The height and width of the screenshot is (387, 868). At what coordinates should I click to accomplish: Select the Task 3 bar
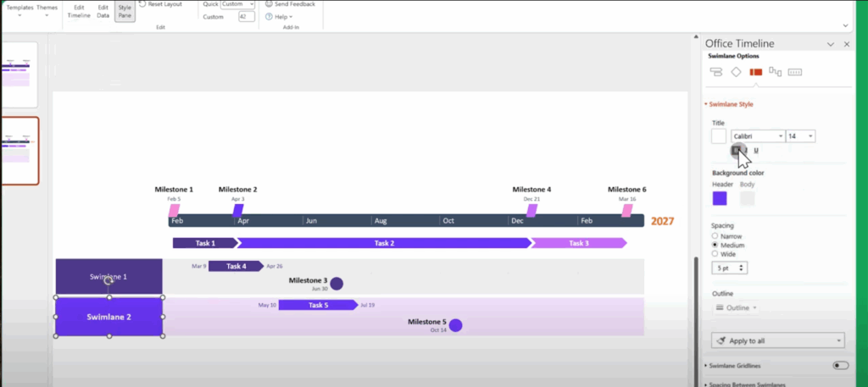[x=579, y=243]
